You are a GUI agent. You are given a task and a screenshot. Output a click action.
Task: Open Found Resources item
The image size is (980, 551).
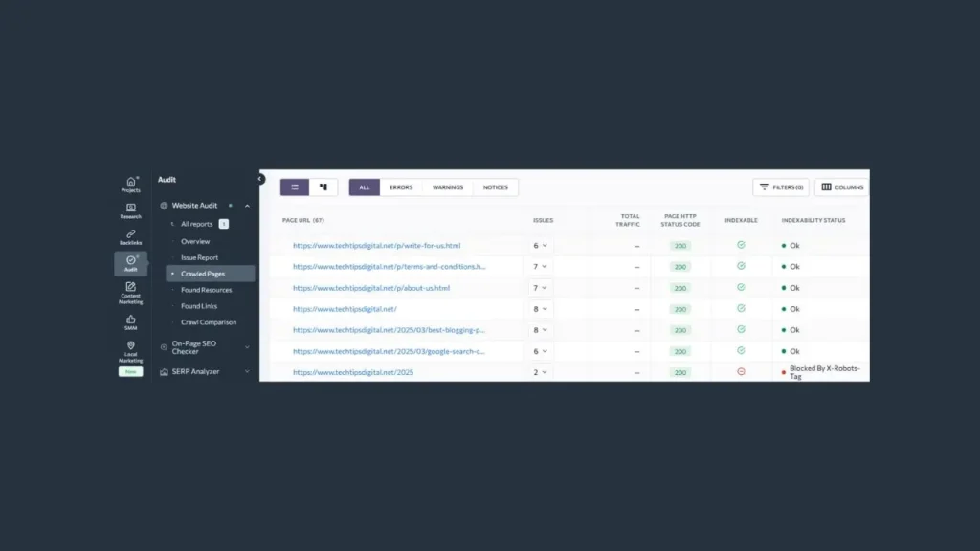click(x=207, y=290)
